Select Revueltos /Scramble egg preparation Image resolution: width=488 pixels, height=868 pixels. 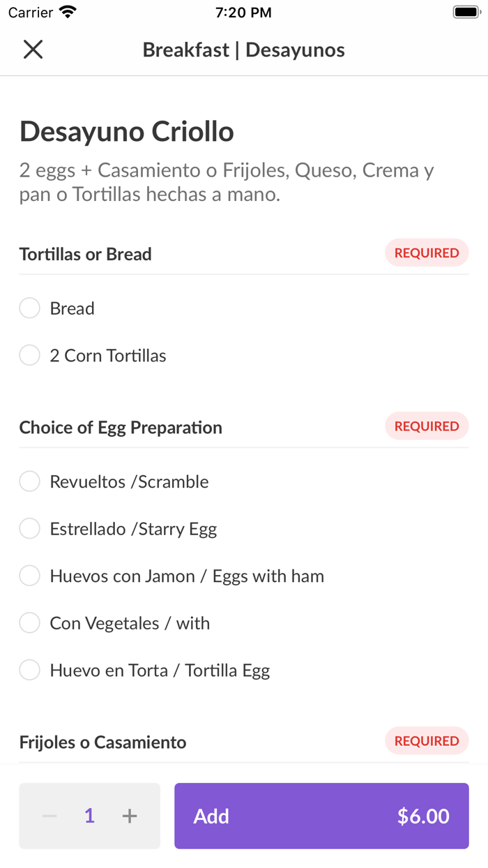pos(29,481)
